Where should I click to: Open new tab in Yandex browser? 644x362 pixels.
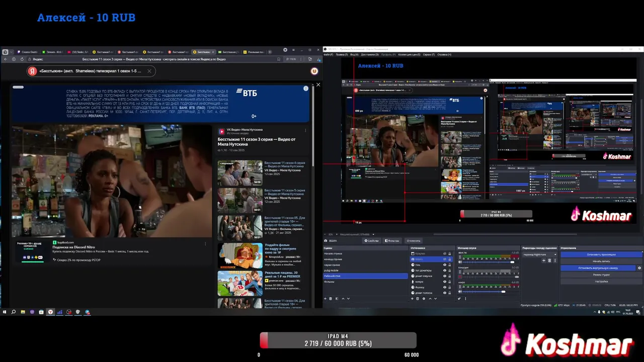pyautogui.click(x=270, y=52)
